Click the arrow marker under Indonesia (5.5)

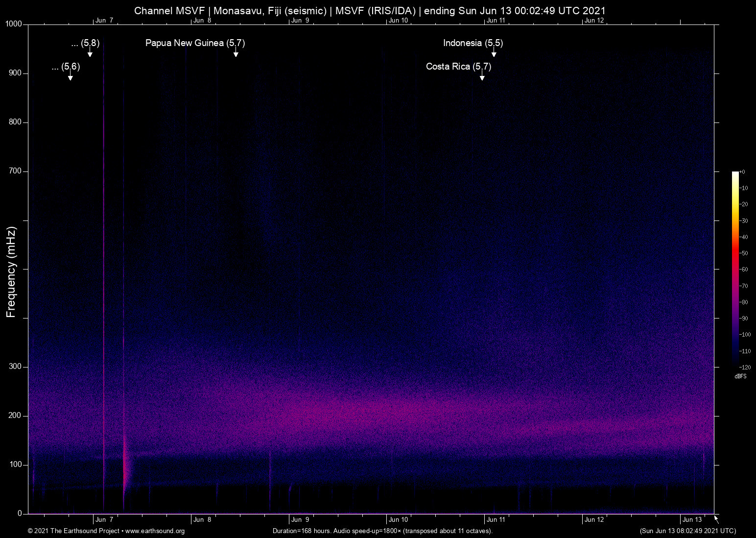tap(494, 52)
